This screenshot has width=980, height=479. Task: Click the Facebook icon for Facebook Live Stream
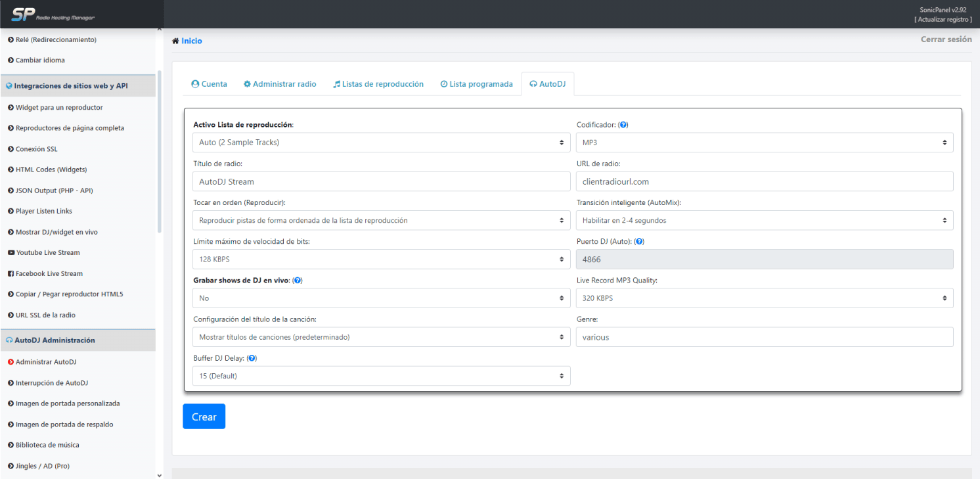click(x=11, y=274)
